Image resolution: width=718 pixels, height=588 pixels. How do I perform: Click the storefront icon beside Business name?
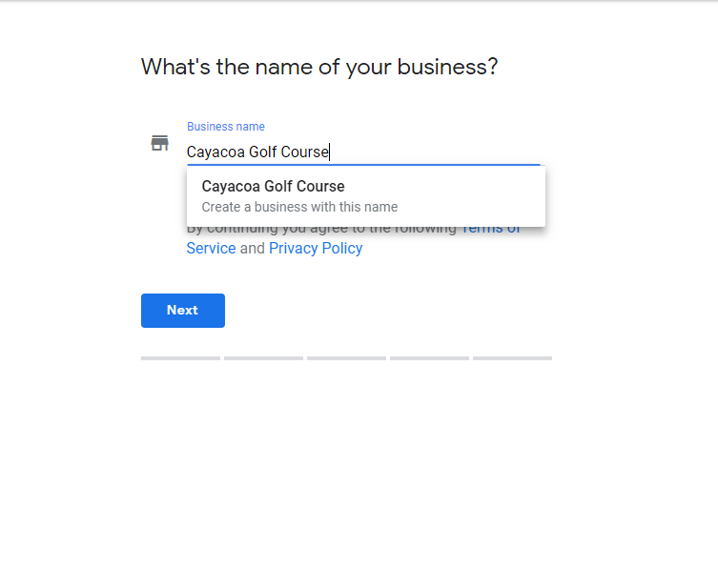point(160,143)
